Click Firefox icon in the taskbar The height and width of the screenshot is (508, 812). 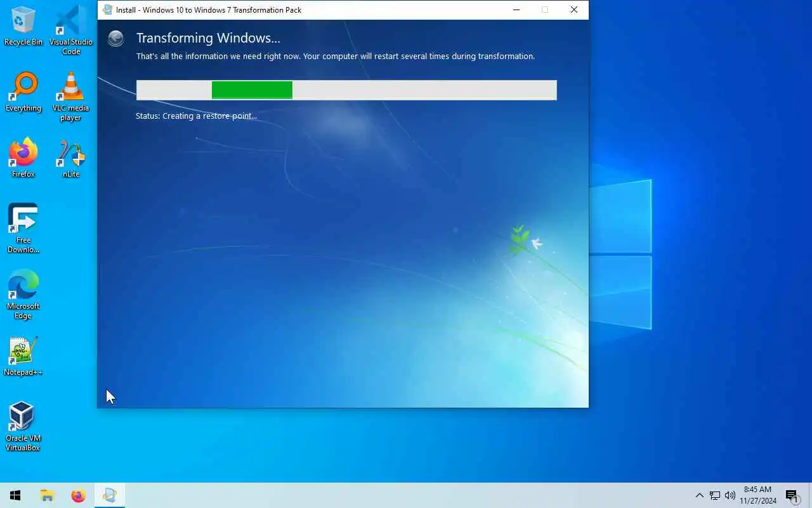(78, 495)
